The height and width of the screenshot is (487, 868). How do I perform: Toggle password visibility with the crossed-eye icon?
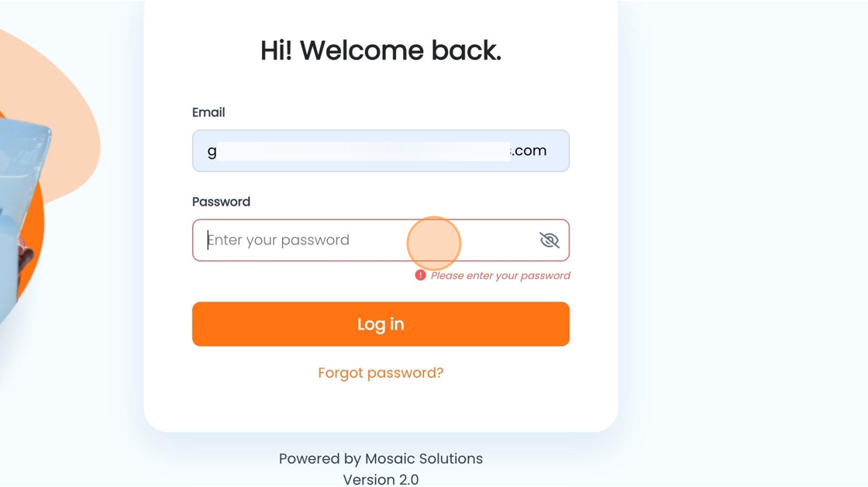click(x=549, y=240)
